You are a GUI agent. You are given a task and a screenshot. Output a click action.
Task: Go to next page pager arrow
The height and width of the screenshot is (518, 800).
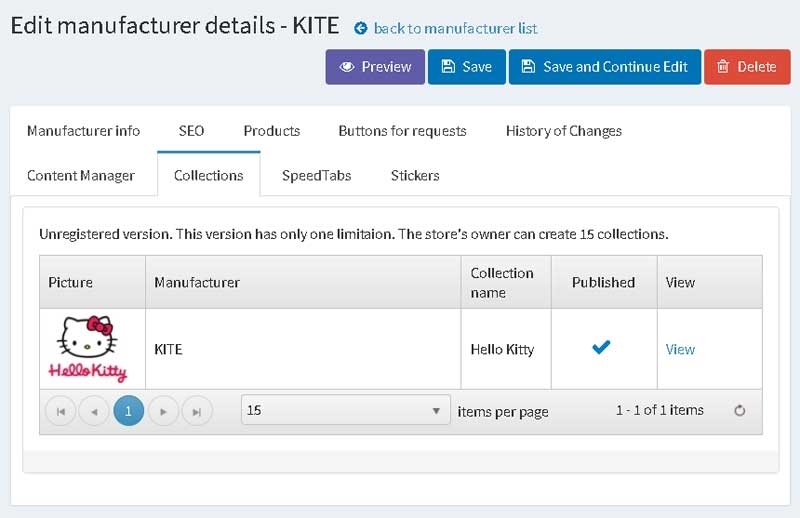click(x=163, y=411)
